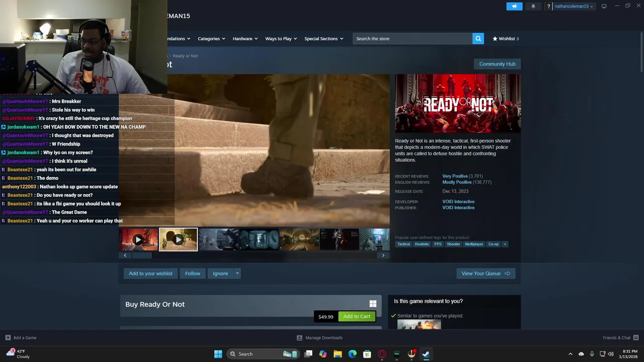Open the notifications bell
This screenshot has width=644, height=362.
533,7
